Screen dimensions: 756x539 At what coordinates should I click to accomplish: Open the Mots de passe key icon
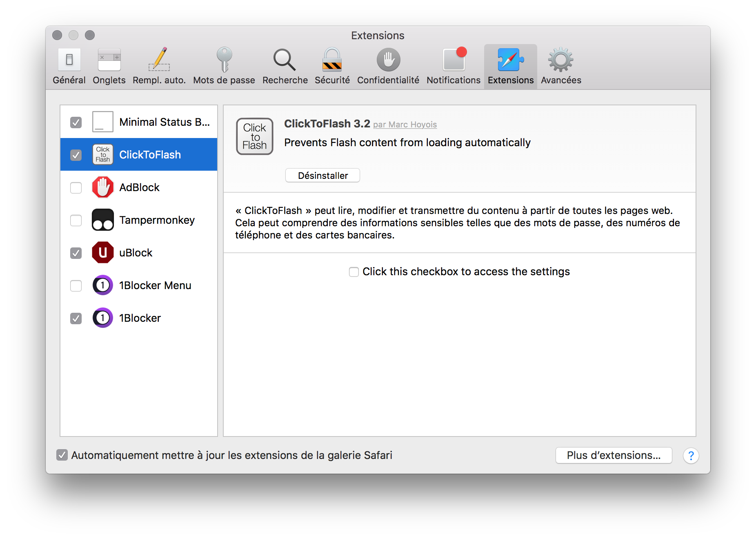click(x=224, y=60)
